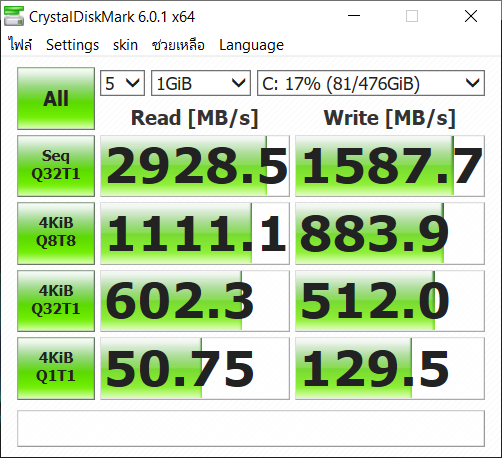
Task: Run all benchmarks with the All button
Action: pos(56,98)
